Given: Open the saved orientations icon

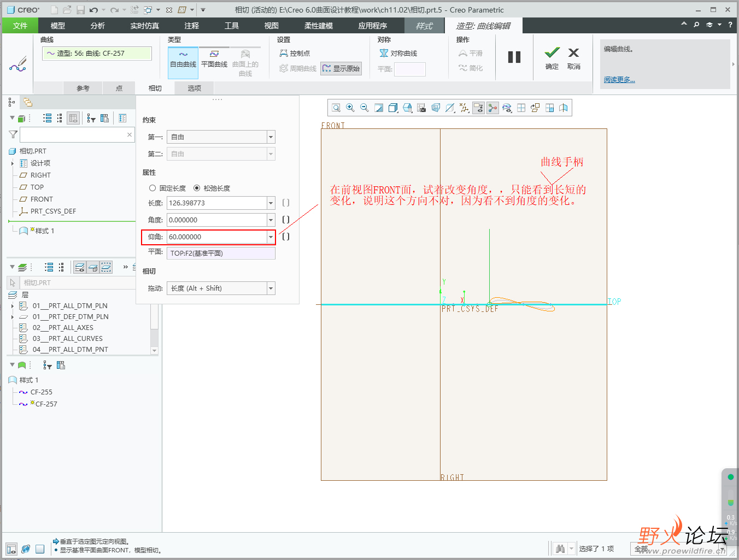Looking at the screenshot, I should click(407, 108).
